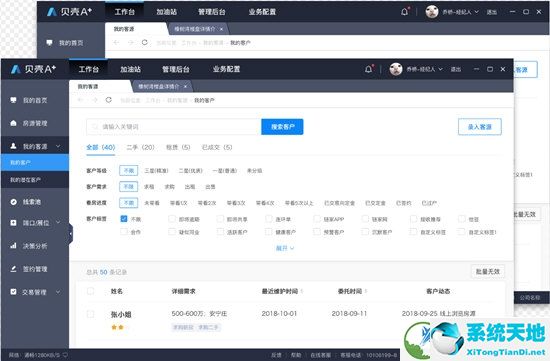Collapse the 我的客源 sidebar chevron
The height and width of the screenshot is (361, 550).
[58, 146]
